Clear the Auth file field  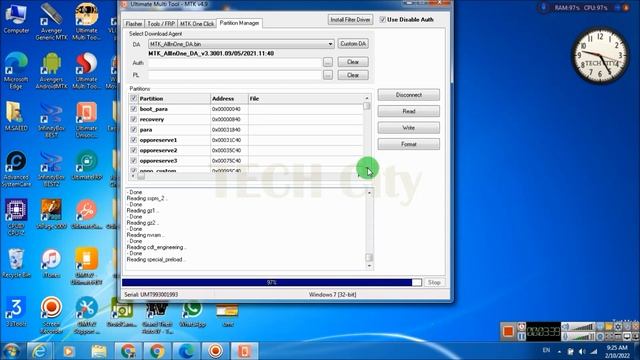click(353, 62)
